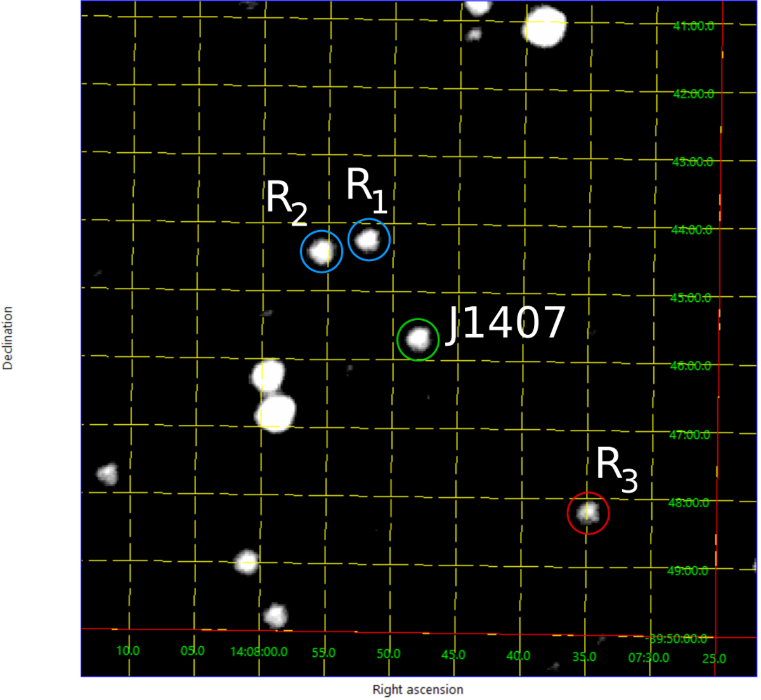
Task: Click the 07:30.0 right ascension tick label
Action: tap(648, 658)
